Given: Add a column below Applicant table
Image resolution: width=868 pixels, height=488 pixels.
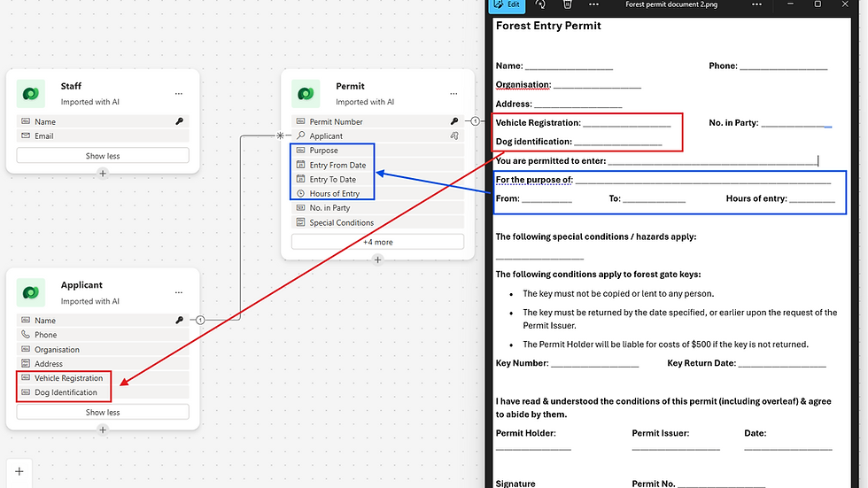Looking at the screenshot, I should 103,430.
